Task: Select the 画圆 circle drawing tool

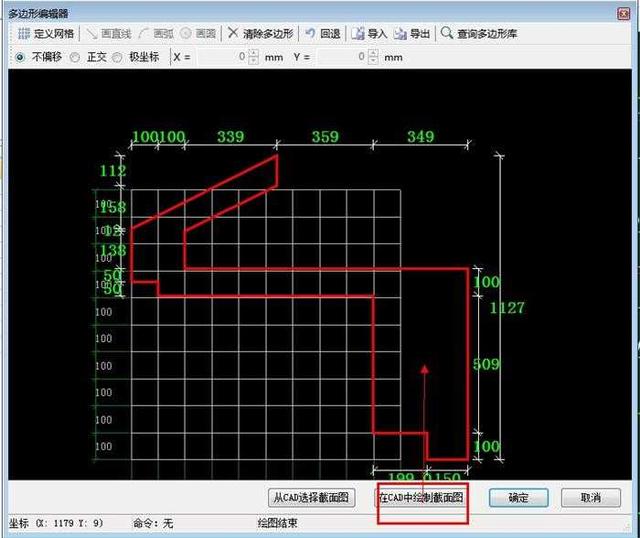Action: (199, 33)
